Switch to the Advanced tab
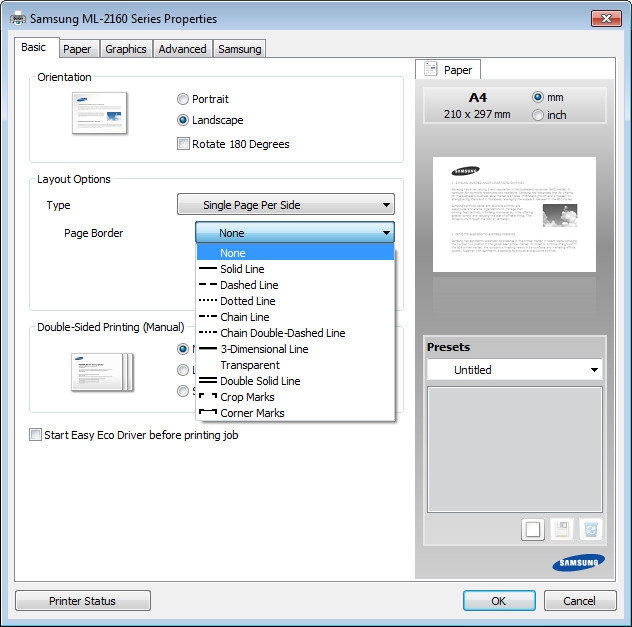The height and width of the screenshot is (627, 632). (x=182, y=49)
